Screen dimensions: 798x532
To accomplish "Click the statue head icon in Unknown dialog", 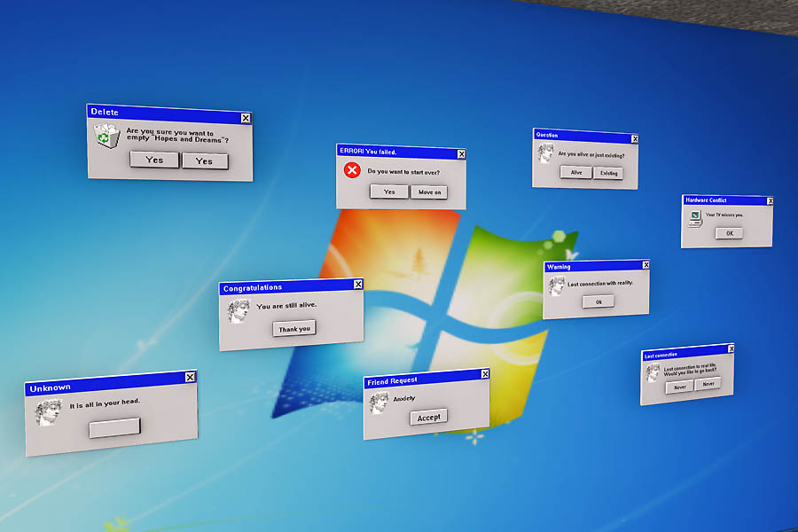I will coord(49,411).
